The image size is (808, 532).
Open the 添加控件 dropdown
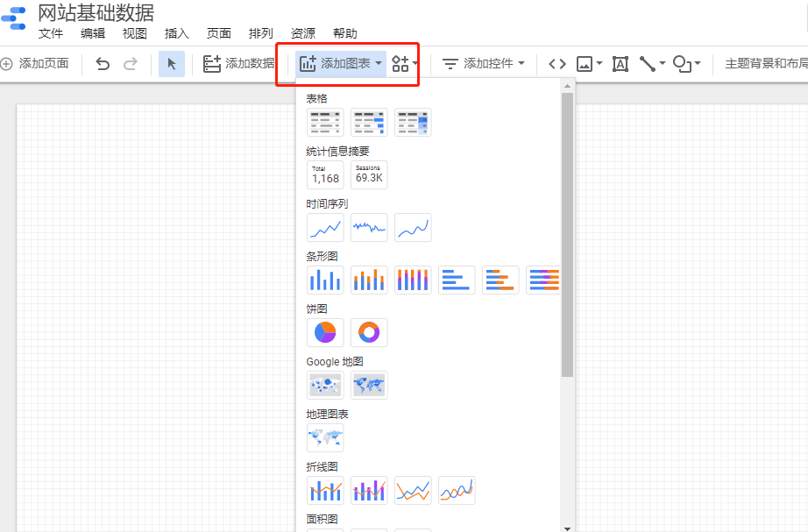click(484, 64)
